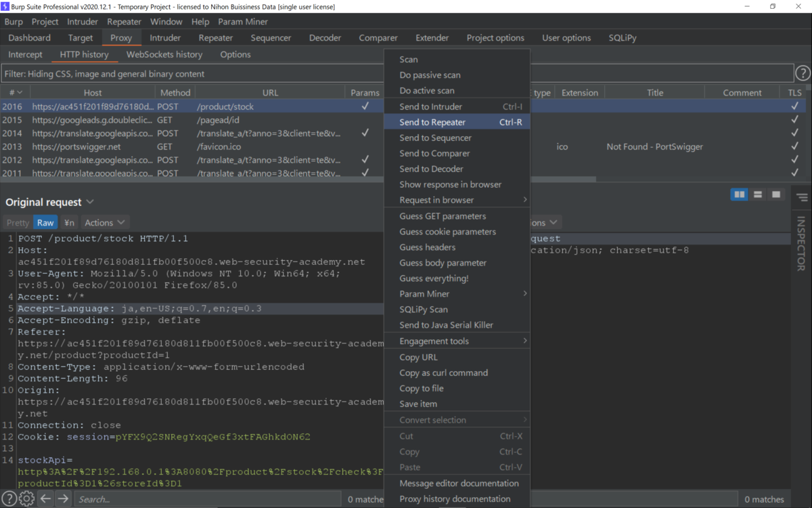Click the search help question mark icon

tap(9, 499)
